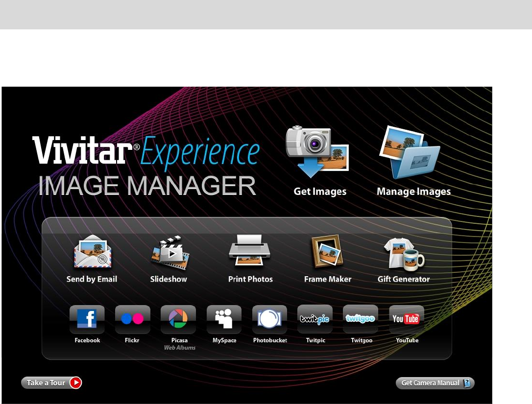Click the YouTube label text
The width and height of the screenshot is (532, 404).
tap(407, 340)
